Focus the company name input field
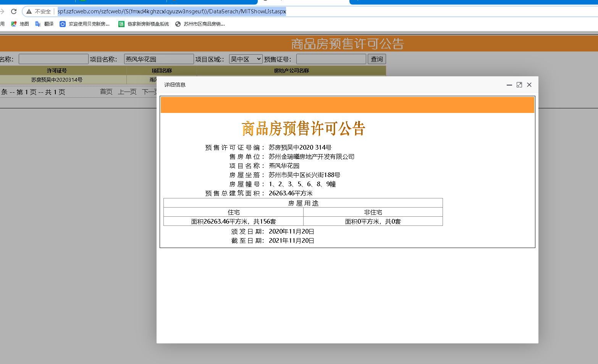598x364 pixels. pyautogui.click(x=53, y=59)
